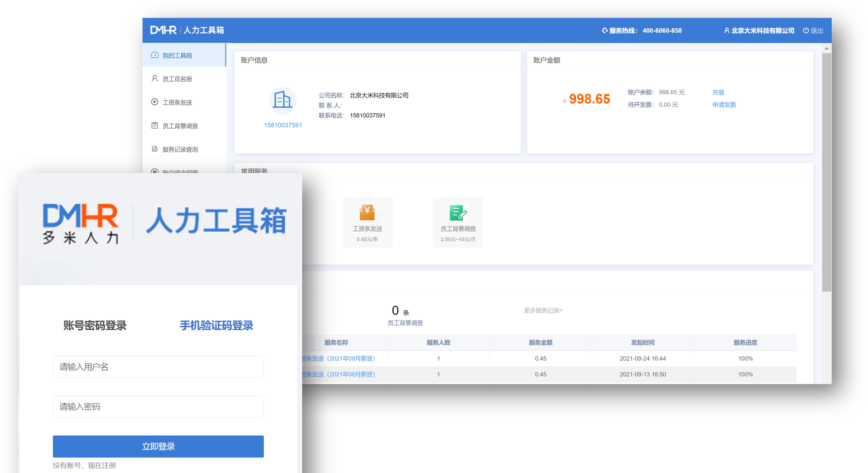This screenshot has height=473, width=868.
Task: Open the orange 工资条发送 service icon
Action: point(367,212)
